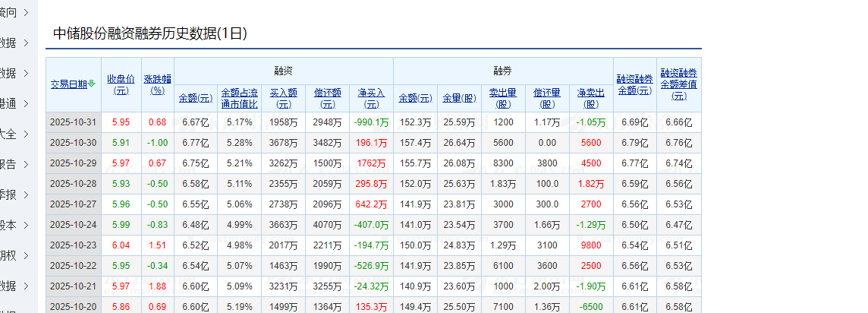Sort by 余额占流通市值比 header

pos(240,98)
